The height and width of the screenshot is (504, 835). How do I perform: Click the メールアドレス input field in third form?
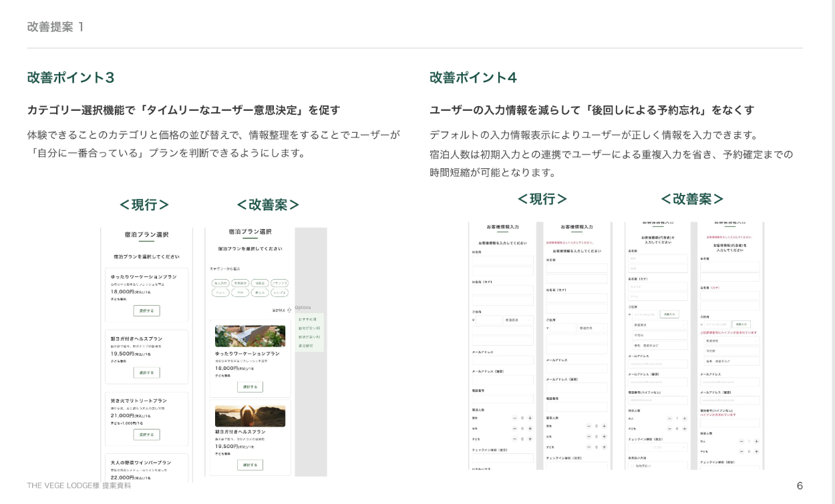coord(658,364)
